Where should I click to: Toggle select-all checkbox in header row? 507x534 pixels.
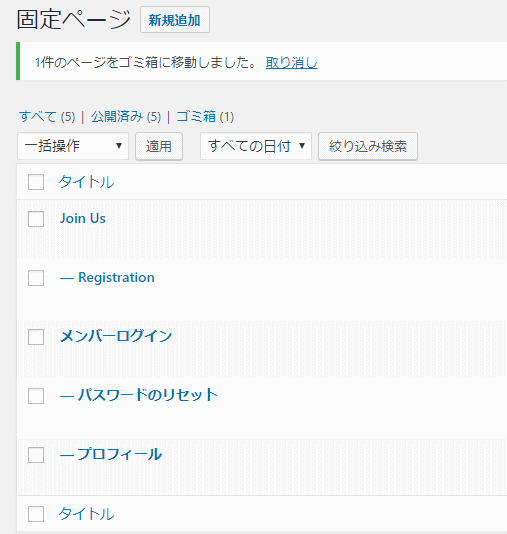[x=36, y=182]
